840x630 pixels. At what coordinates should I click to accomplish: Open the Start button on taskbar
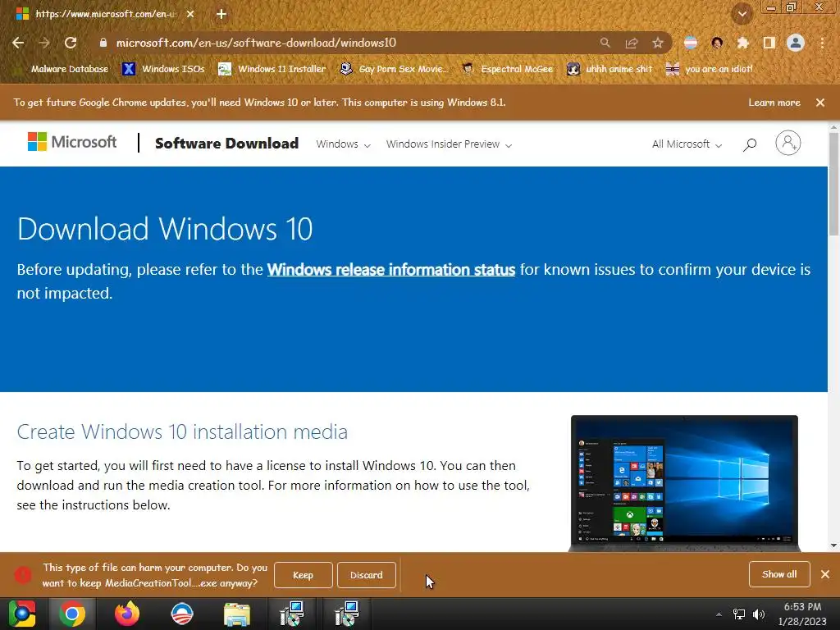[x=22, y=614]
